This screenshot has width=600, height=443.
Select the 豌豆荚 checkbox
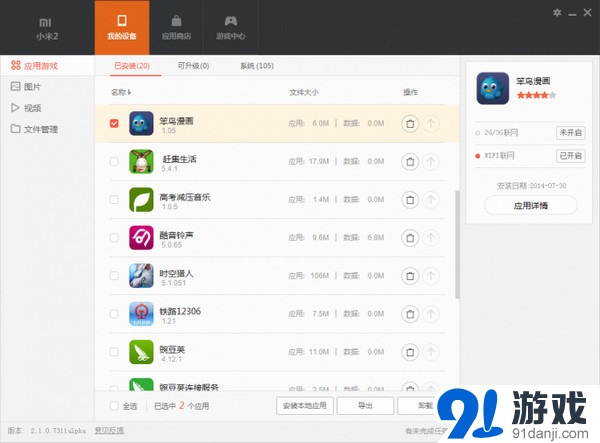pyautogui.click(x=114, y=352)
